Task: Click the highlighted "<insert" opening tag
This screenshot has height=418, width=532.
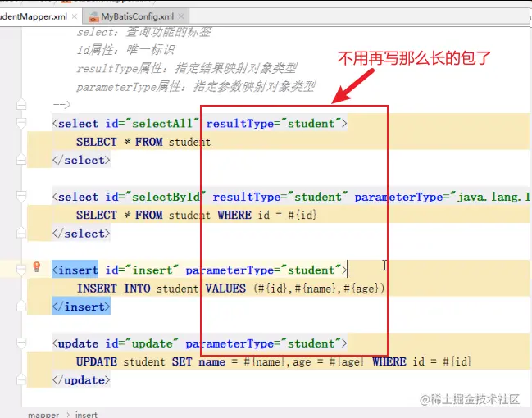Action: click(75, 270)
